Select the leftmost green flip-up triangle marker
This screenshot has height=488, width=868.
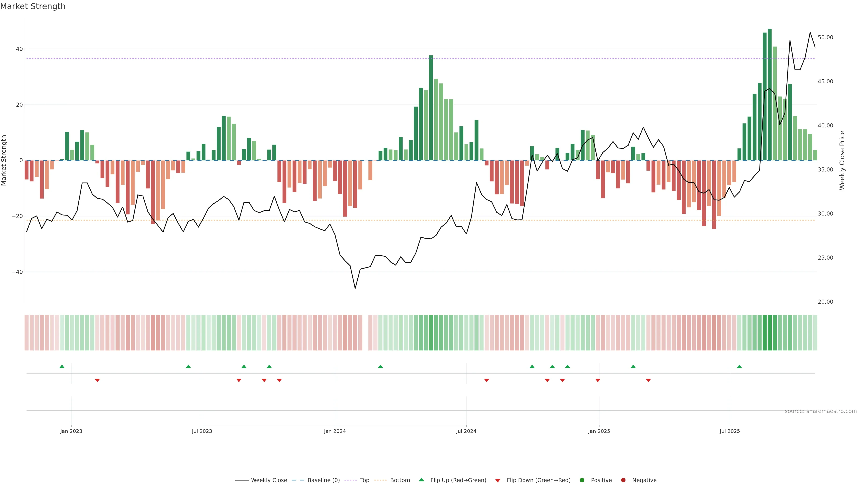point(62,366)
